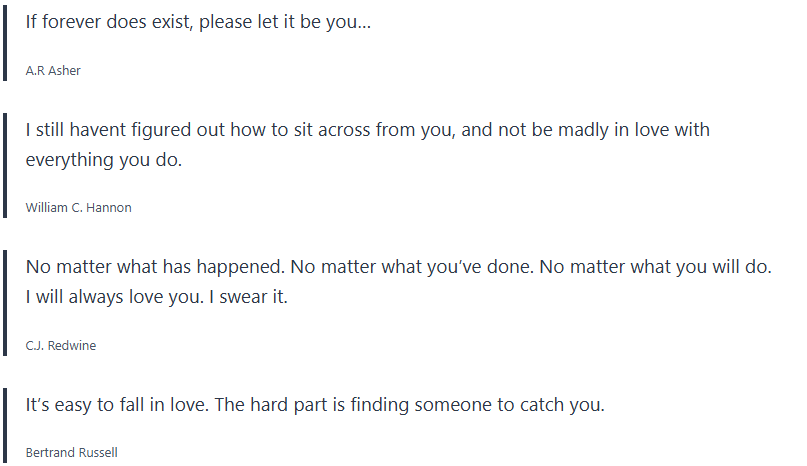
Task: Click the line "everything you do."
Action: point(103,160)
